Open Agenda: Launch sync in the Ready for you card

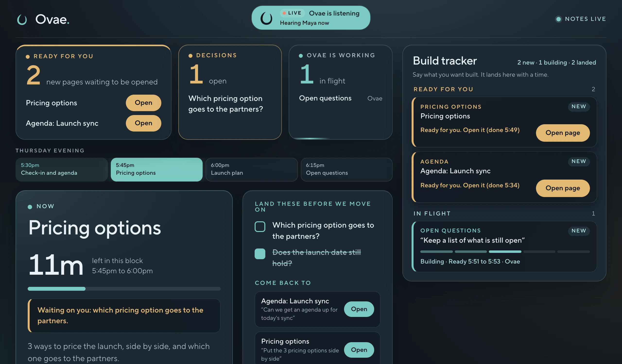(x=143, y=123)
